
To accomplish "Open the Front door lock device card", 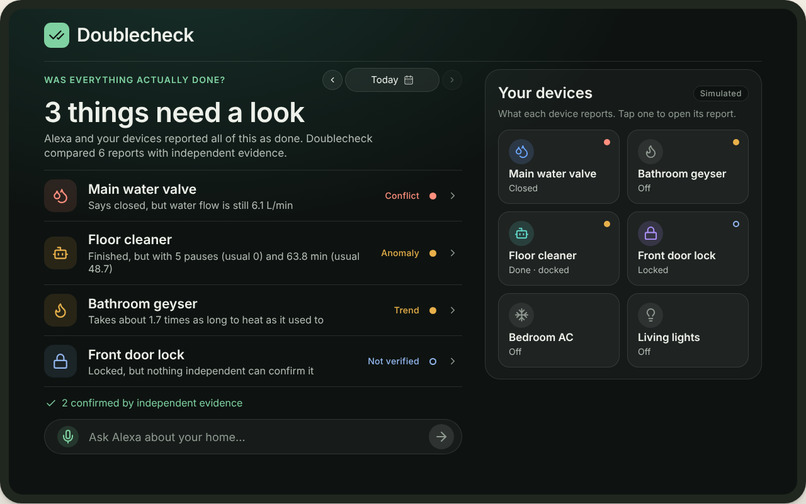I will click(688, 248).
